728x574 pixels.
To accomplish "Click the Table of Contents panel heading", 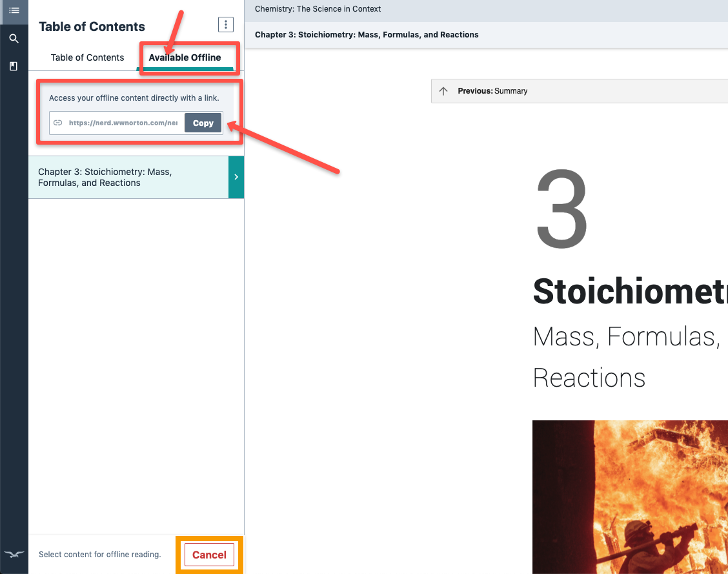I will (x=92, y=26).
